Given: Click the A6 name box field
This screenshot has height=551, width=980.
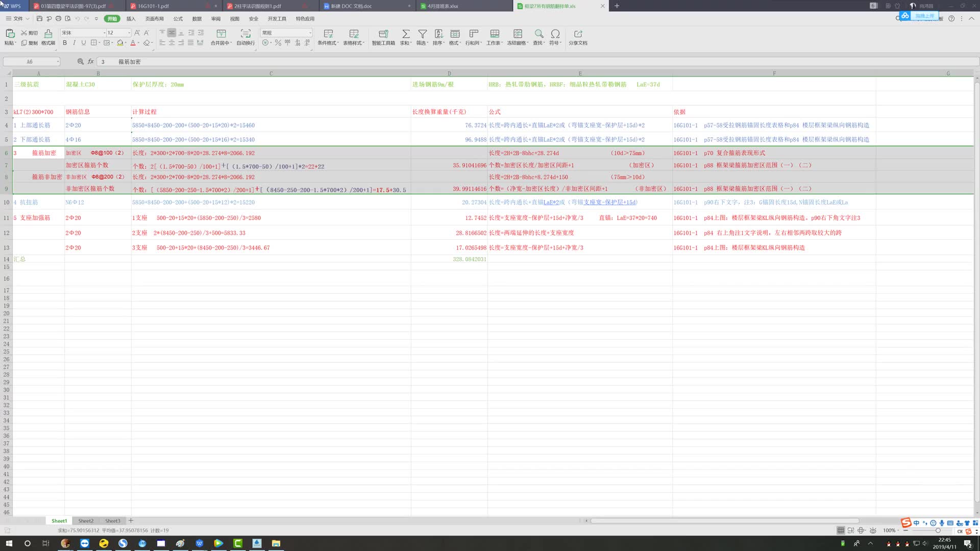Looking at the screenshot, I should pos(30,62).
